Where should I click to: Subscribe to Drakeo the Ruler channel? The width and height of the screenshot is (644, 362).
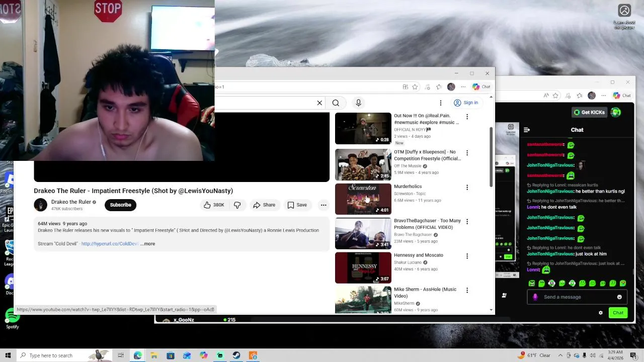tap(120, 205)
